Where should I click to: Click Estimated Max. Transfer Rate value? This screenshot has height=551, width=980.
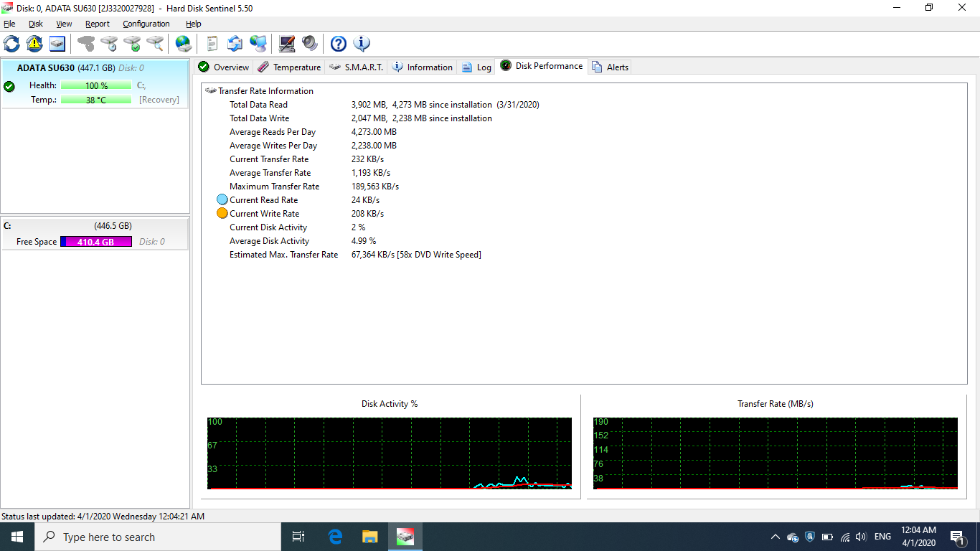click(x=416, y=255)
